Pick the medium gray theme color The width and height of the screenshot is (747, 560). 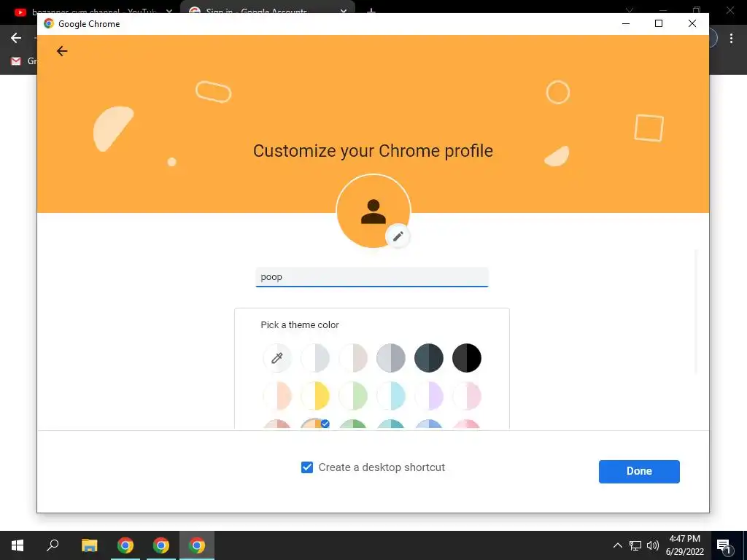coord(391,357)
